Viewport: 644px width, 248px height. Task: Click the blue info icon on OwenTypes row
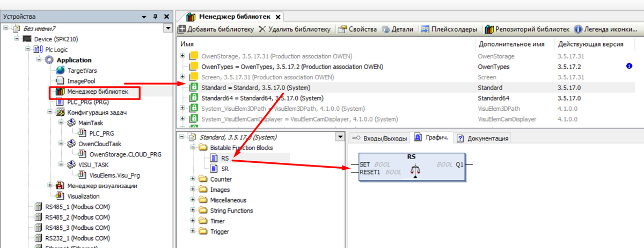pos(629,66)
